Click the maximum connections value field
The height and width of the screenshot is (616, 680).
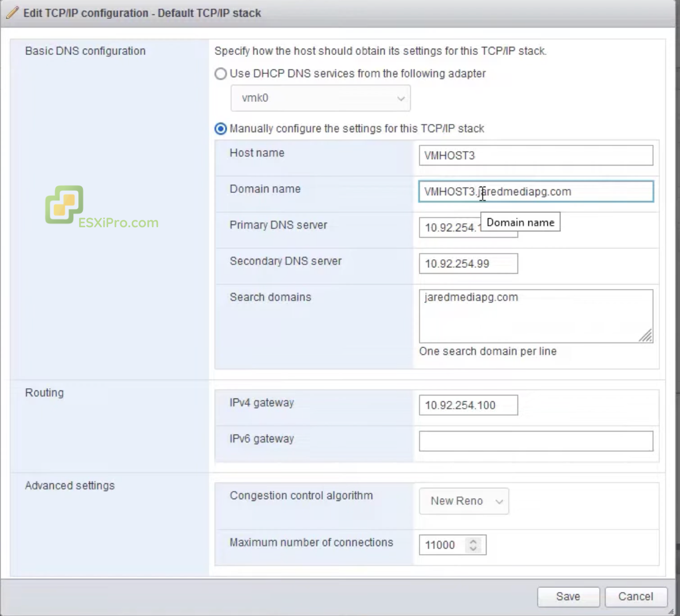444,544
